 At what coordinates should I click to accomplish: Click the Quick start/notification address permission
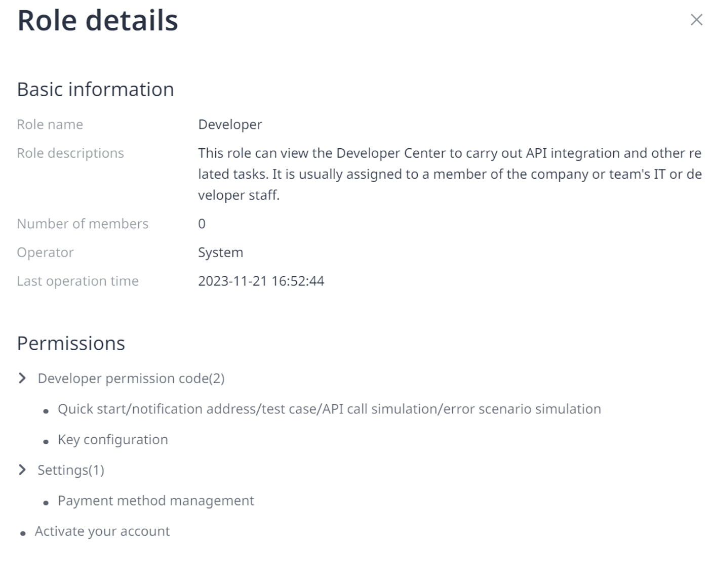[x=329, y=409]
